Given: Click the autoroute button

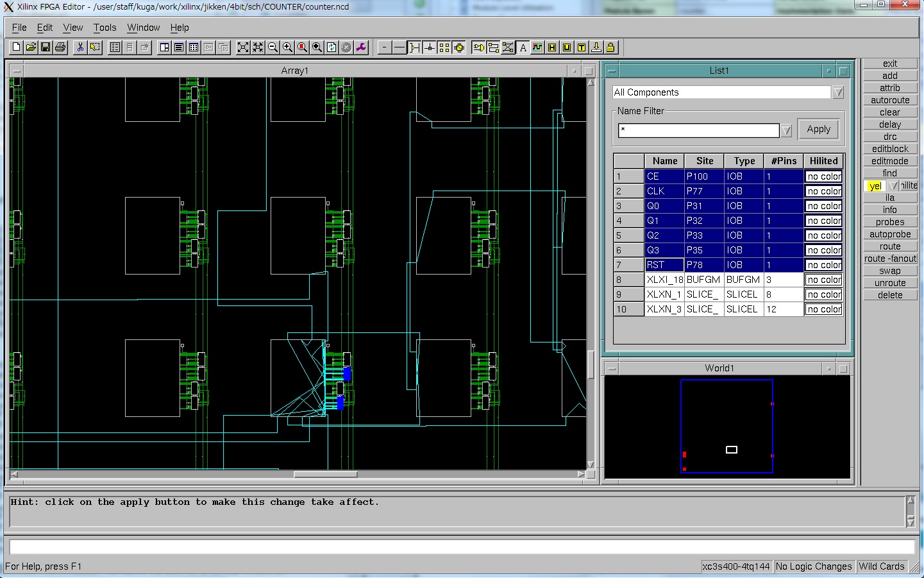Looking at the screenshot, I should [890, 100].
